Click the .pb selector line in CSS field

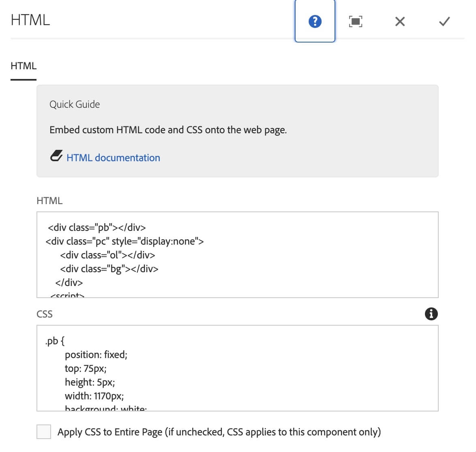coord(55,341)
